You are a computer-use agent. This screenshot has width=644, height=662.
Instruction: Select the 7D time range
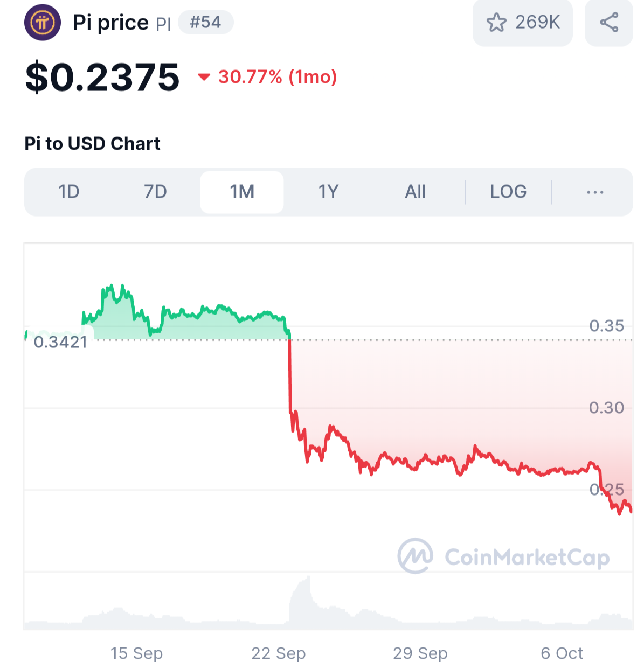click(155, 192)
